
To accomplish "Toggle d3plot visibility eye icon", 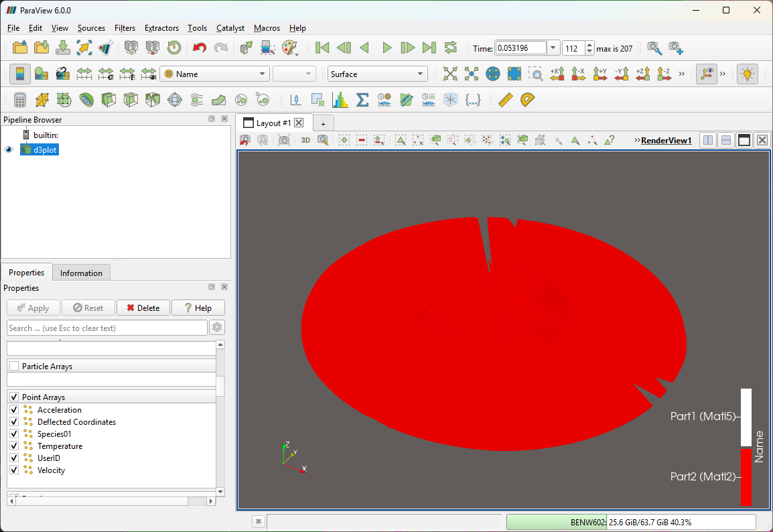I will click(9, 150).
